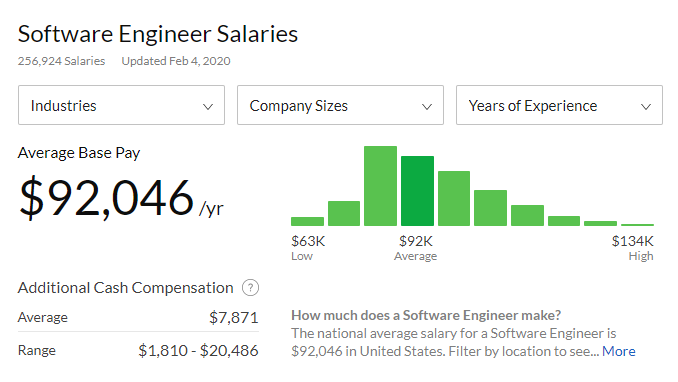
Task: Open the Industries dropdown
Action: pyautogui.click(x=121, y=105)
